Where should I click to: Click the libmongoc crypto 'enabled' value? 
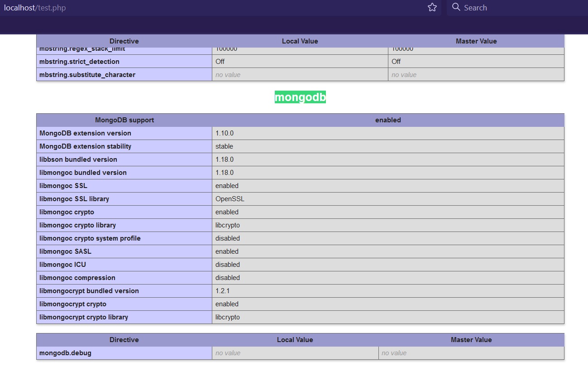[x=227, y=212]
